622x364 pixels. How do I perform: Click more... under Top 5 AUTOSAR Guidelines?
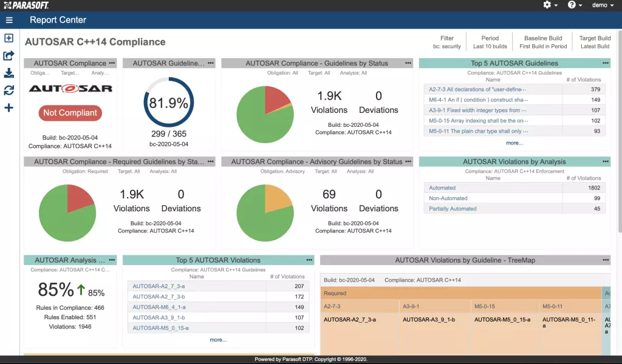coord(514,143)
